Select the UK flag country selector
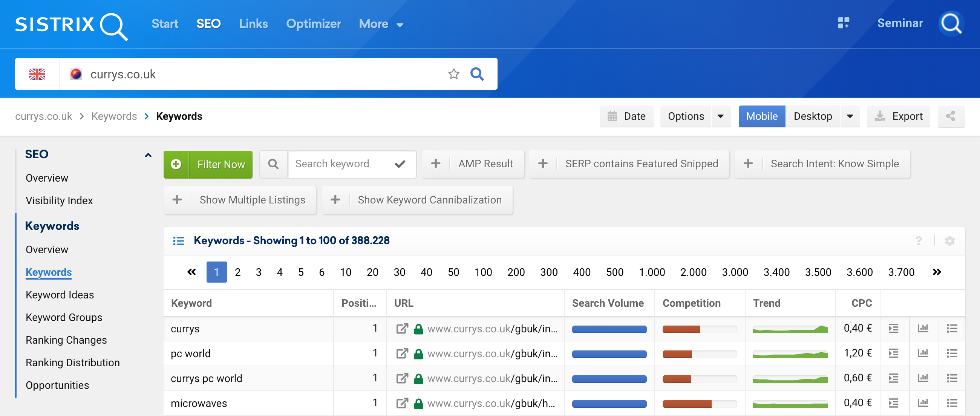Image resolution: width=980 pixels, height=416 pixels. click(x=37, y=74)
